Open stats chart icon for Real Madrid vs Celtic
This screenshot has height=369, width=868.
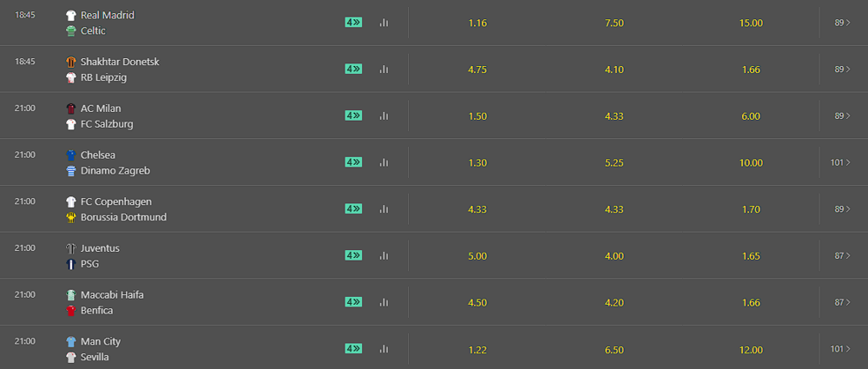tap(384, 23)
